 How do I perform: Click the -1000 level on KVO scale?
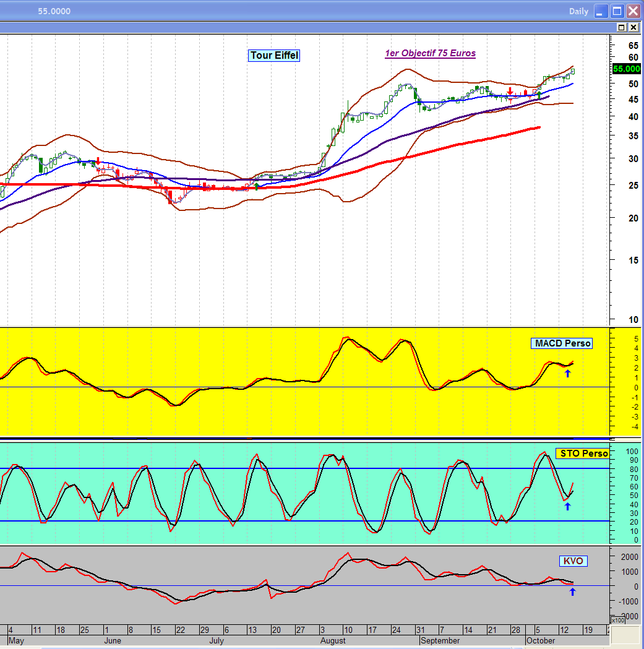628,601
